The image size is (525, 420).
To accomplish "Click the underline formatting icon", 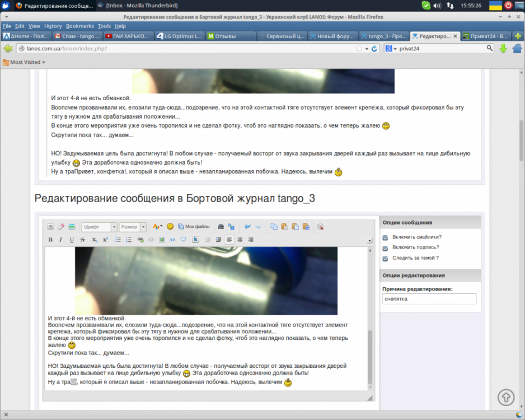I will tap(72, 240).
